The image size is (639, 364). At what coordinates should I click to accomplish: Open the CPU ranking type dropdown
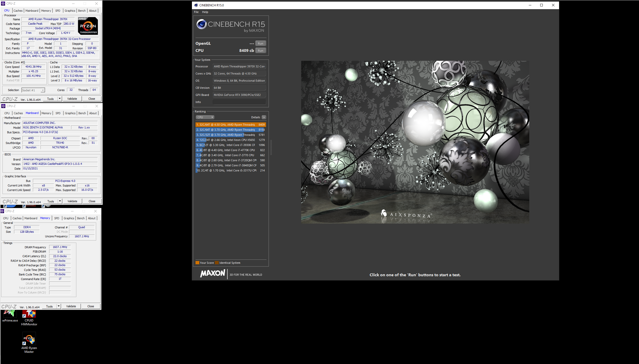coord(205,117)
